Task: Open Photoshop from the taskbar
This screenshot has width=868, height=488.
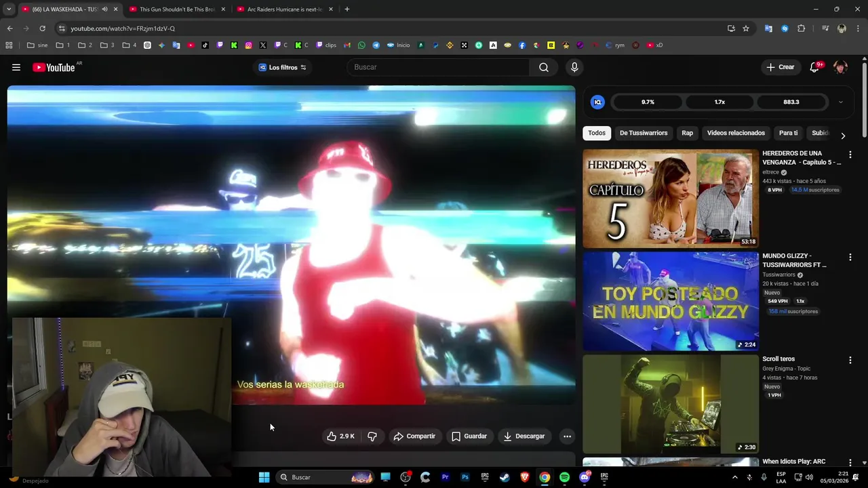Action: 465,477
